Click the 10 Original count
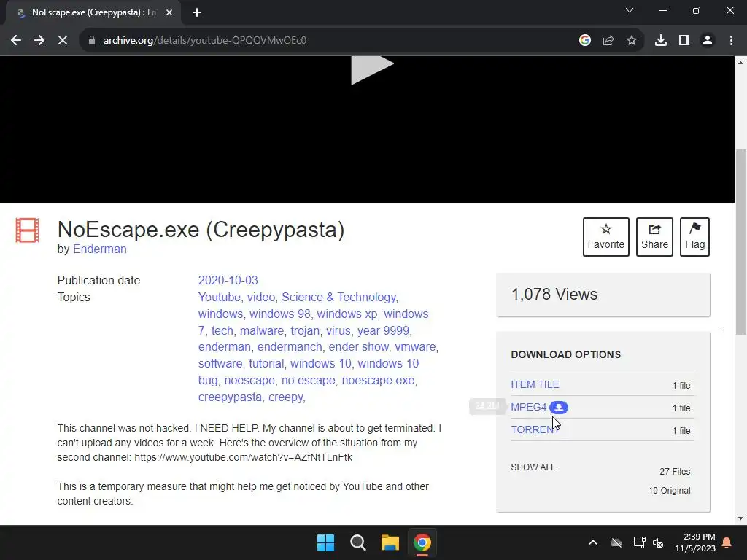The height and width of the screenshot is (560, 747). tap(669, 491)
